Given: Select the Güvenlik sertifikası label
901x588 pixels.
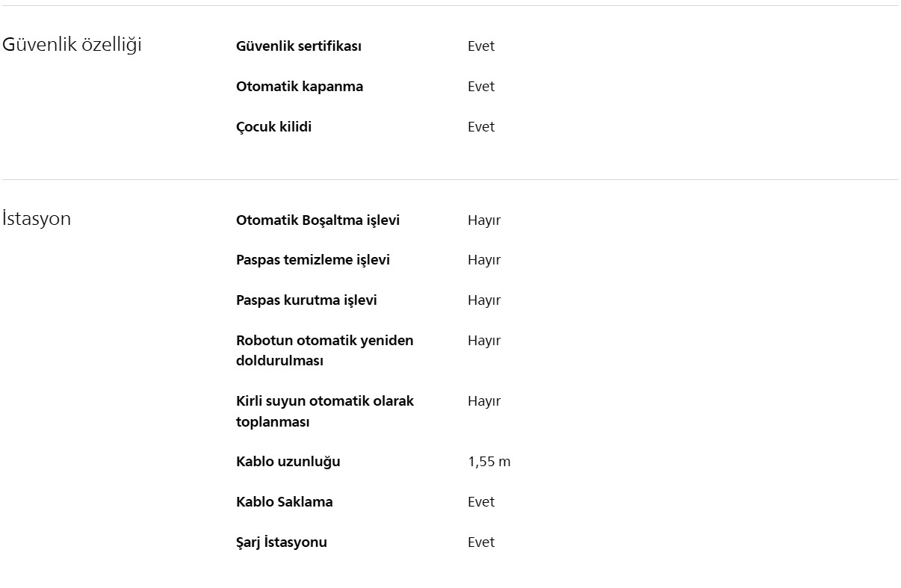Looking at the screenshot, I should [299, 46].
